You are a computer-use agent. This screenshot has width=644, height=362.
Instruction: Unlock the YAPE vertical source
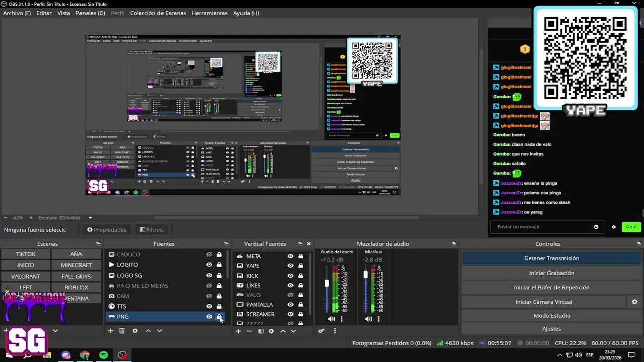pyautogui.click(x=301, y=266)
